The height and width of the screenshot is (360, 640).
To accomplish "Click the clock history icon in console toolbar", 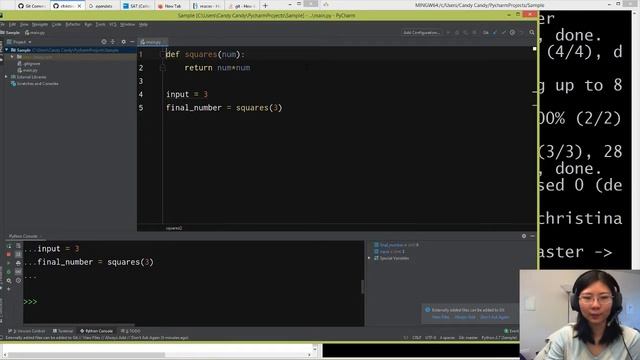I will pos(18,280).
